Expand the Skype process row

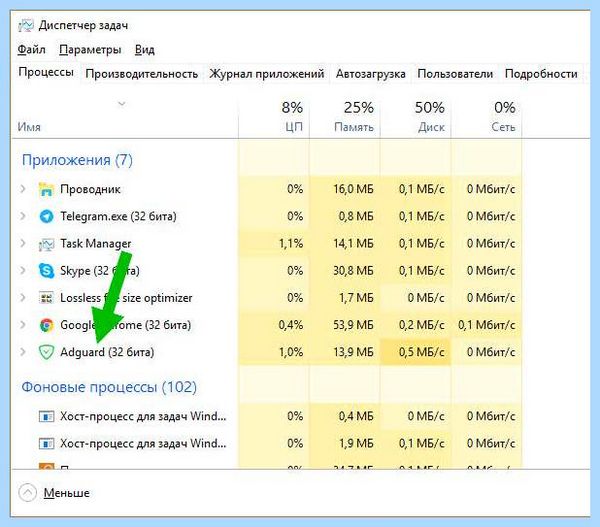pos(23,271)
